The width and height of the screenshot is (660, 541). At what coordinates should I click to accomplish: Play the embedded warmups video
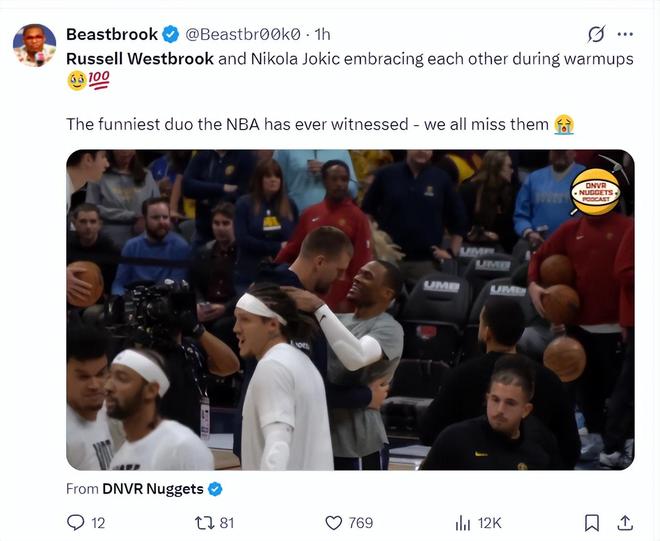(x=350, y=310)
